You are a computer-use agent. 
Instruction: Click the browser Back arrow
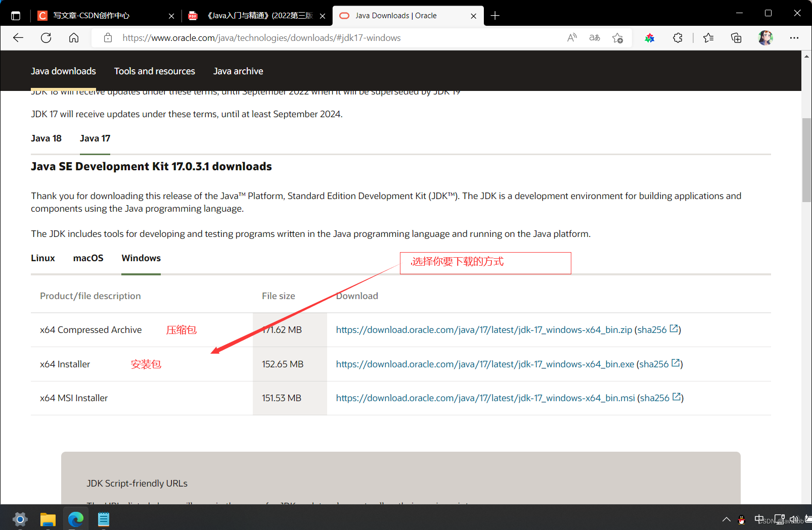[18, 38]
